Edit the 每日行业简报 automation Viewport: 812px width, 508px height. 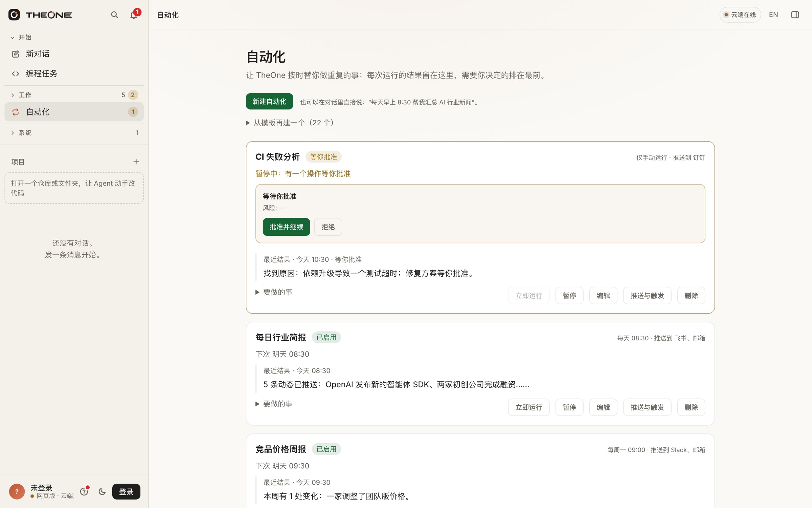pyautogui.click(x=603, y=407)
